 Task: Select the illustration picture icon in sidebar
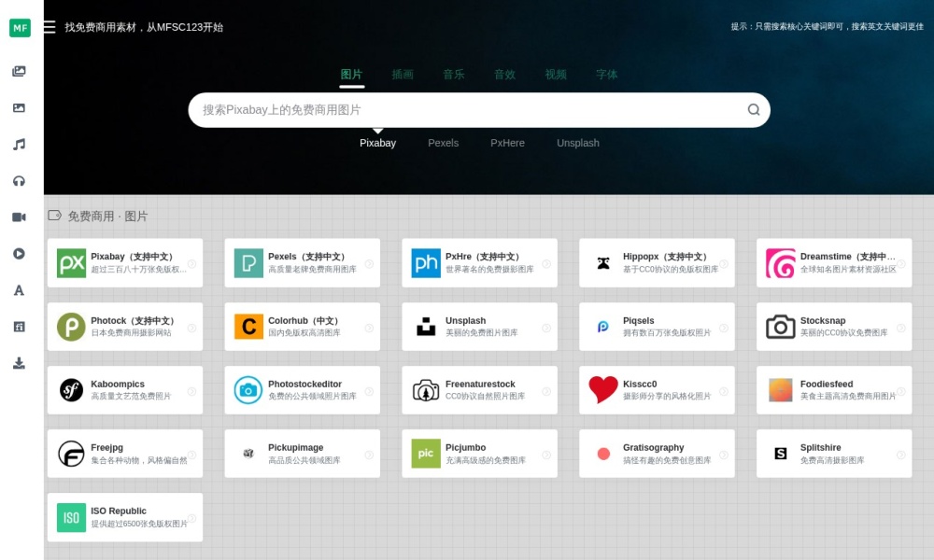(19, 107)
